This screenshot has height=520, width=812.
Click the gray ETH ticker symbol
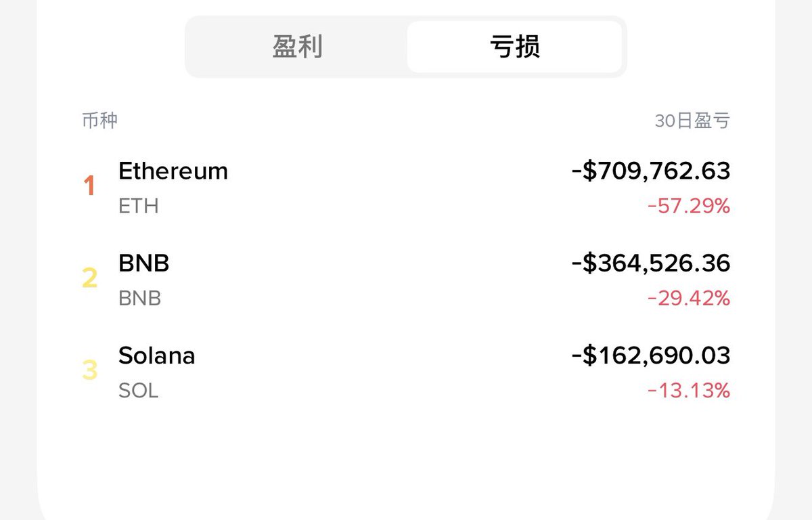139,206
